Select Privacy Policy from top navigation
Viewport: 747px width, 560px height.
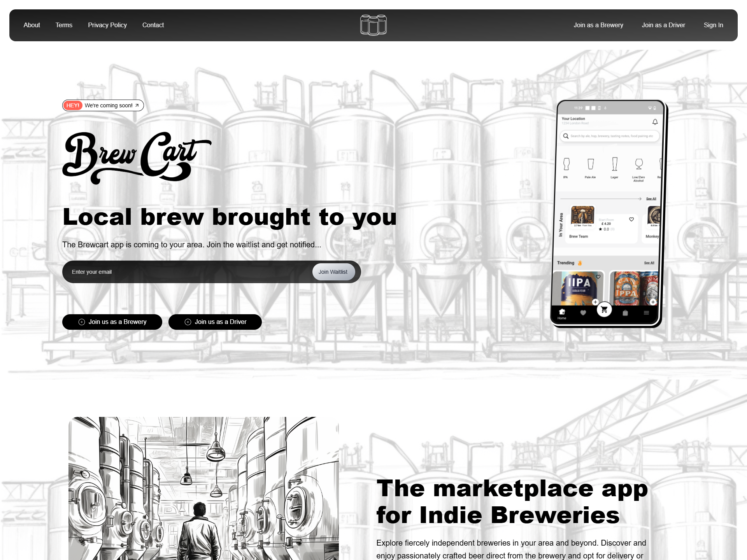coord(107,25)
